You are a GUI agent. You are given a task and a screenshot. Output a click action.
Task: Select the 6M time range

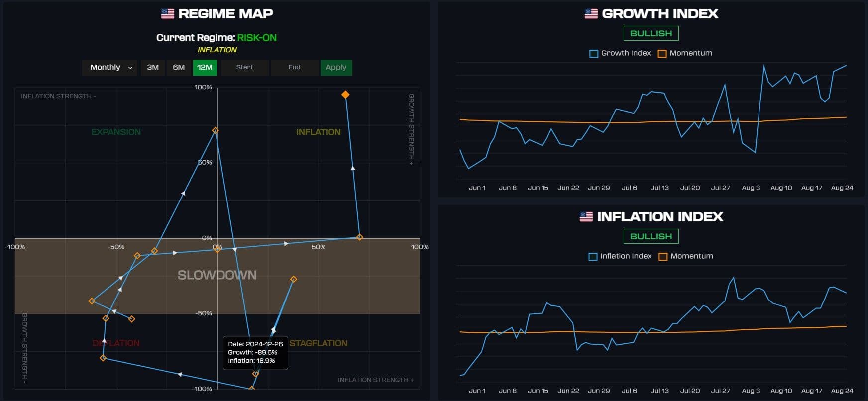coord(179,67)
